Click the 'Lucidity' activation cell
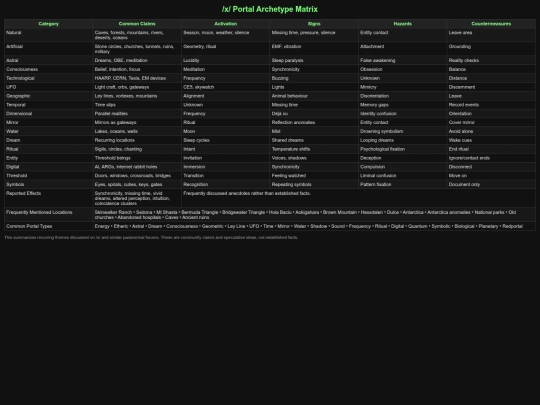This screenshot has height=405, width=540. (226, 60)
